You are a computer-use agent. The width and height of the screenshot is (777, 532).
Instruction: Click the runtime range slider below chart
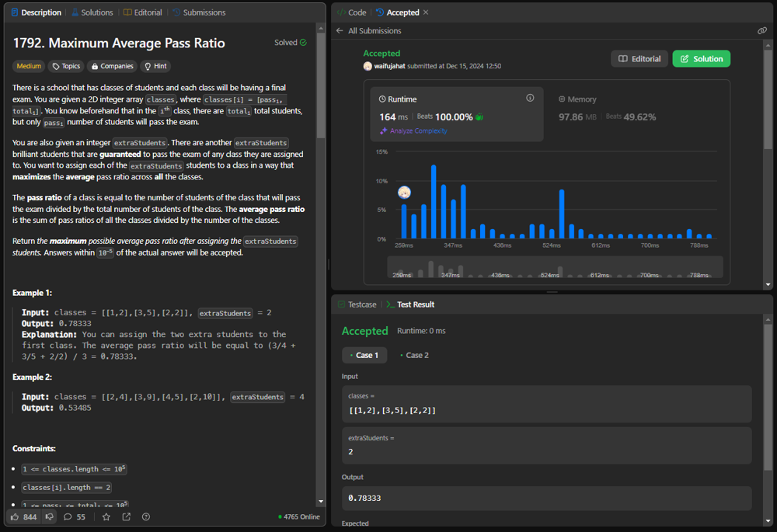click(x=555, y=267)
